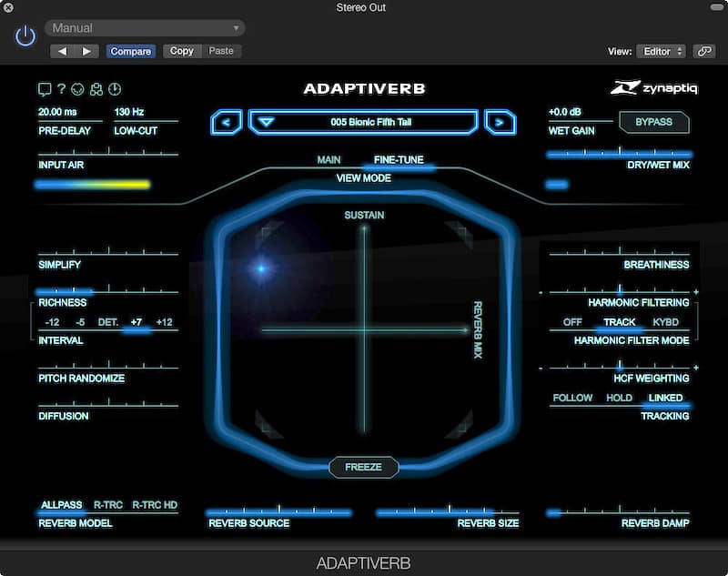Close the Stereo Out plugin window
Screen dimensions: 728x576
click(8, 7)
